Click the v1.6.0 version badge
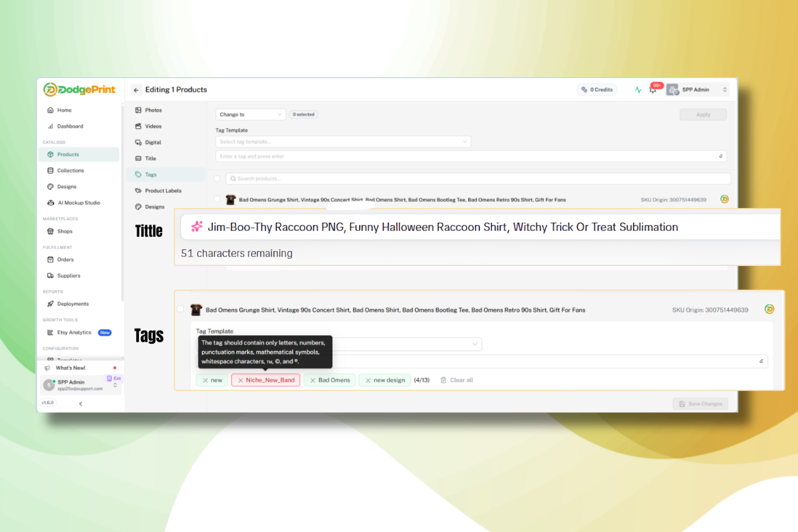Screen dimensions: 798x532 (48, 403)
